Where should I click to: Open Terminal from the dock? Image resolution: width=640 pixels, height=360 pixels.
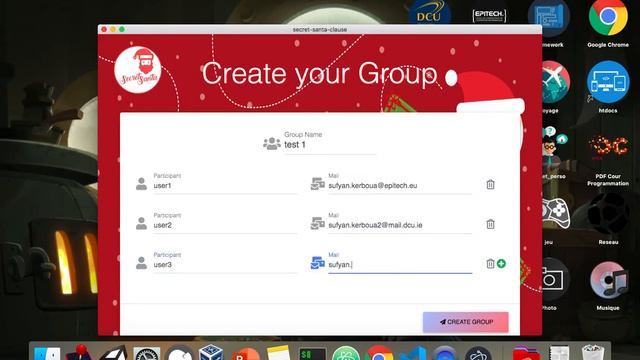(312, 353)
